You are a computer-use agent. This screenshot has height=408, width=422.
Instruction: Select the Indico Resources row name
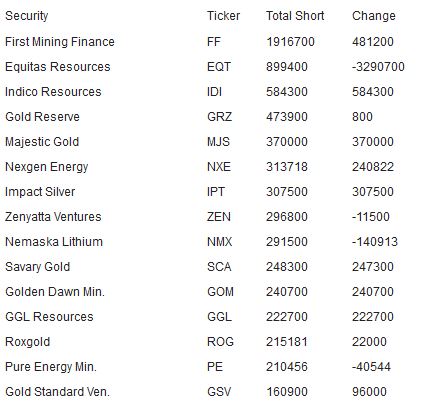pos(53,92)
